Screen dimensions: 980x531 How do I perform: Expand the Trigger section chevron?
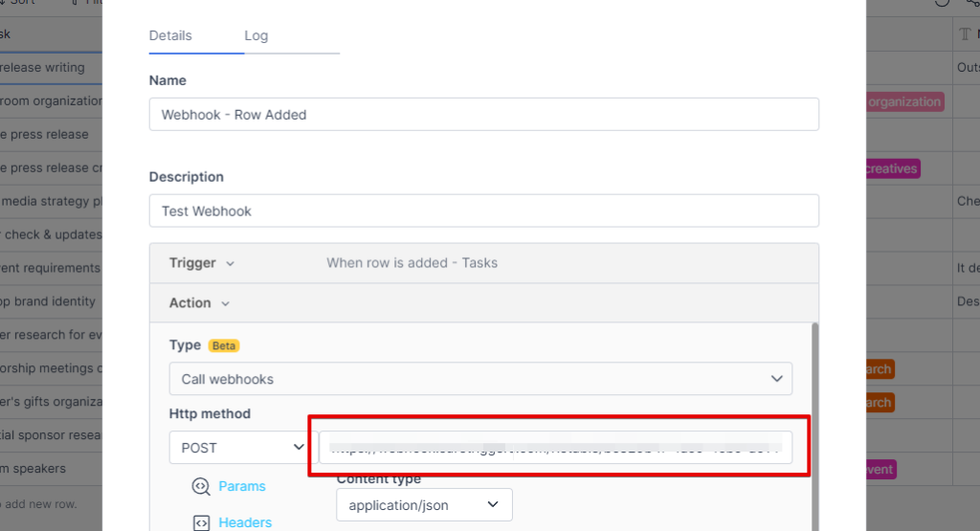(x=230, y=263)
